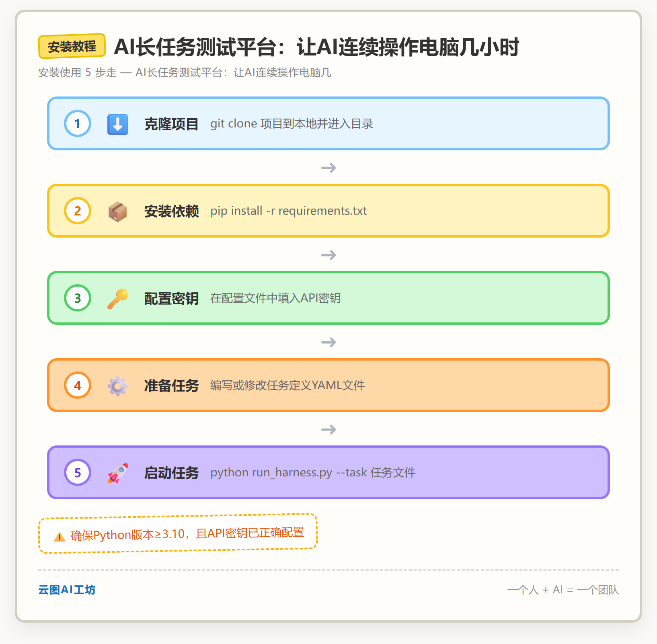
Task: Click the blue download arrow icon
Action: 117,124
